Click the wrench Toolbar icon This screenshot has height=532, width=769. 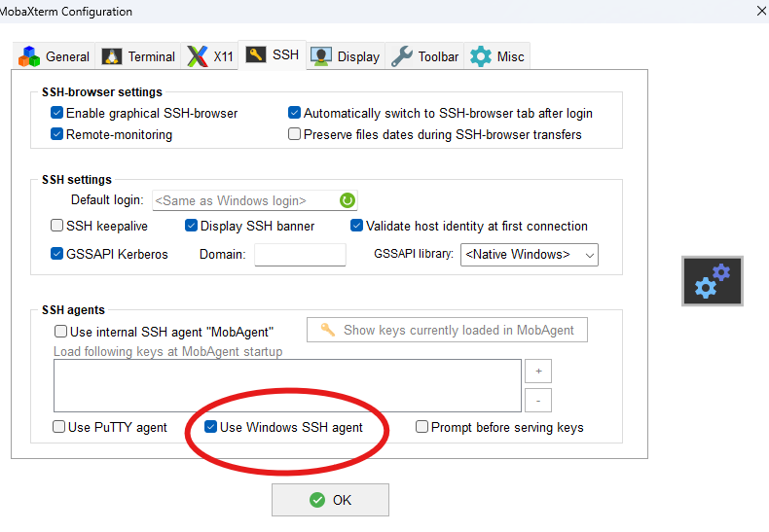402,56
